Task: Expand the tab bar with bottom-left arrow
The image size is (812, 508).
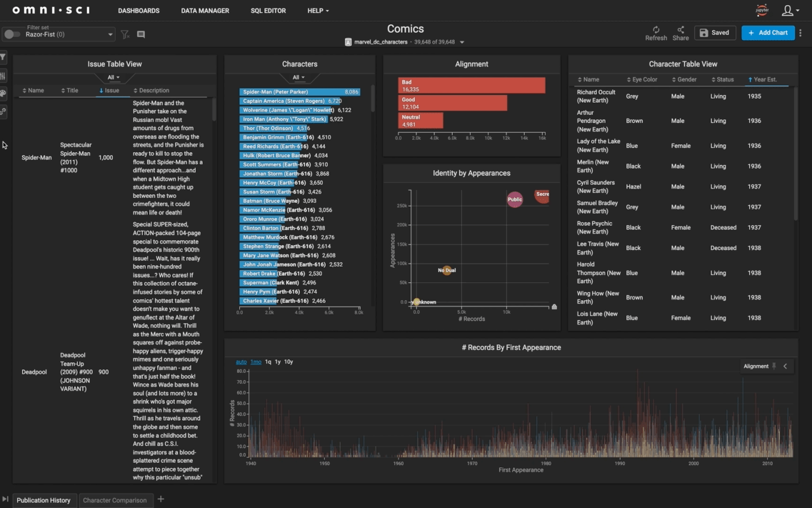Action: click(x=5, y=499)
